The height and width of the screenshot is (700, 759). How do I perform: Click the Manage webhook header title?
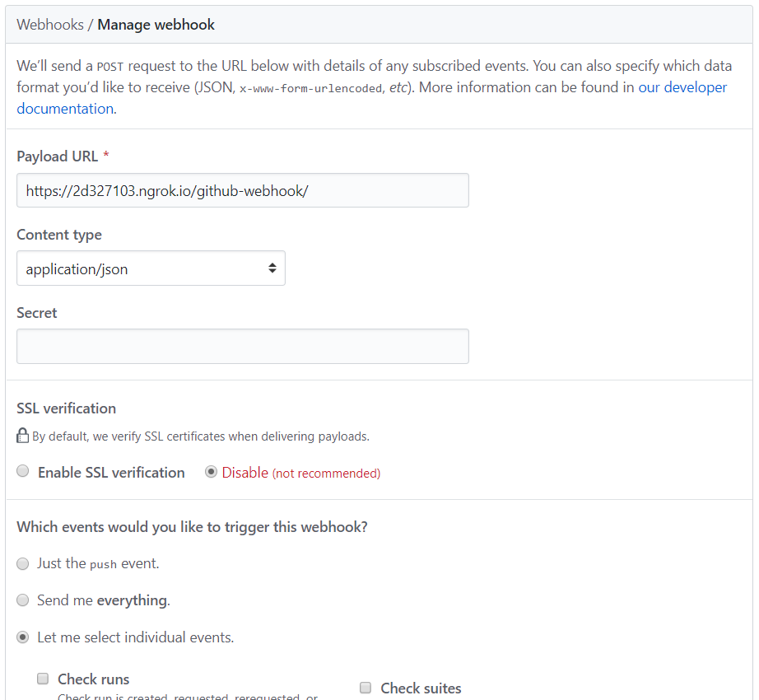156,25
